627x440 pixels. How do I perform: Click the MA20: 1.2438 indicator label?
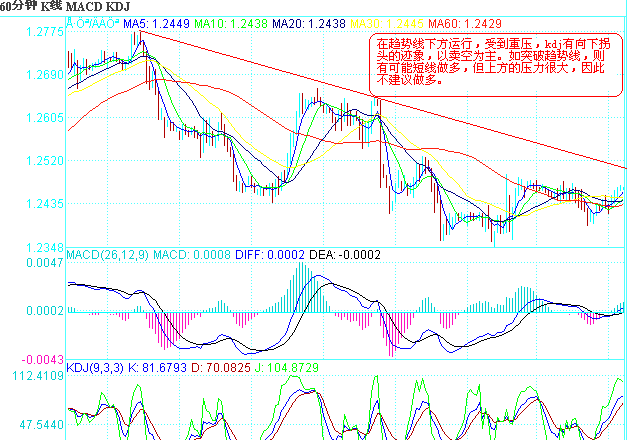[x=309, y=24]
